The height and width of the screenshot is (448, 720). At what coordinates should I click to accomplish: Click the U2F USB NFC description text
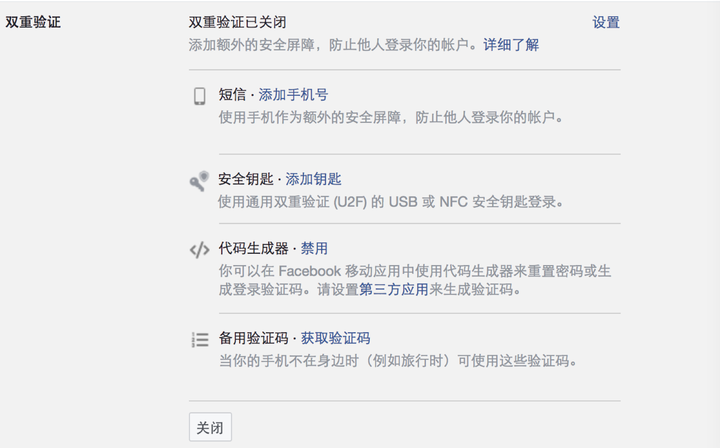coord(391,202)
